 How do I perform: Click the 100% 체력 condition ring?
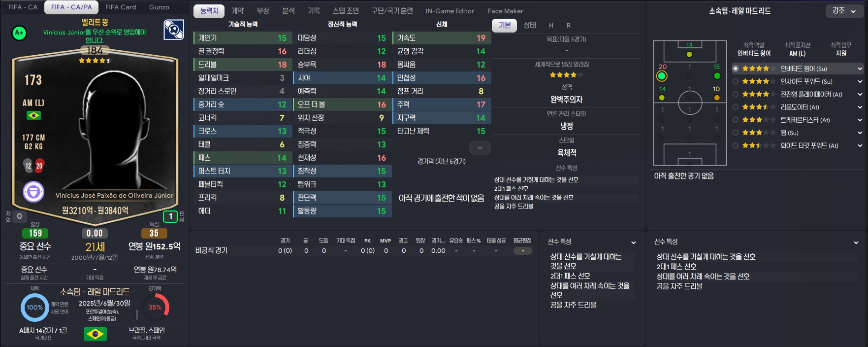pos(34,308)
